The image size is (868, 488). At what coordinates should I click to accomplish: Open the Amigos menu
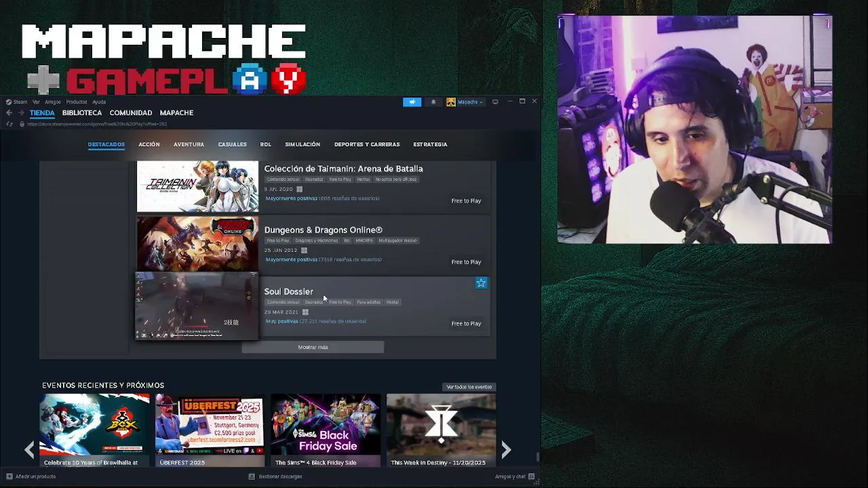(53, 102)
